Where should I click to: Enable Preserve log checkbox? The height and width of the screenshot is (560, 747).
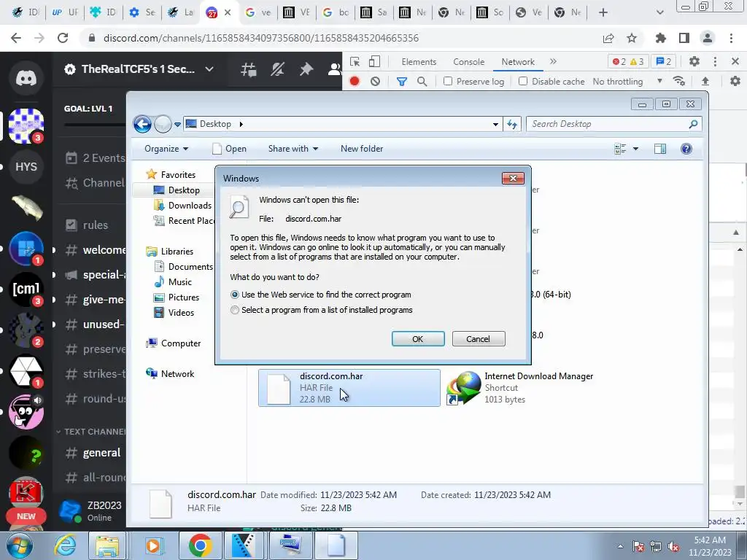447,82
